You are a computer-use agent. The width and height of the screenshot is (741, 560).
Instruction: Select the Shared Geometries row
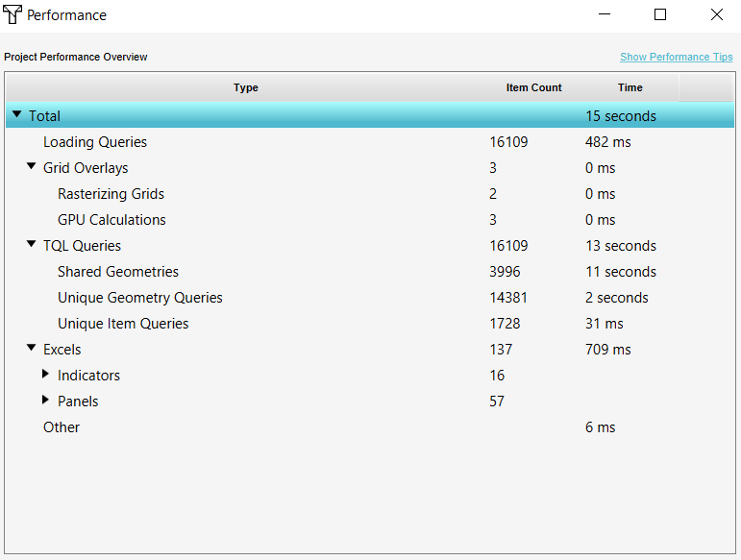click(118, 272)
